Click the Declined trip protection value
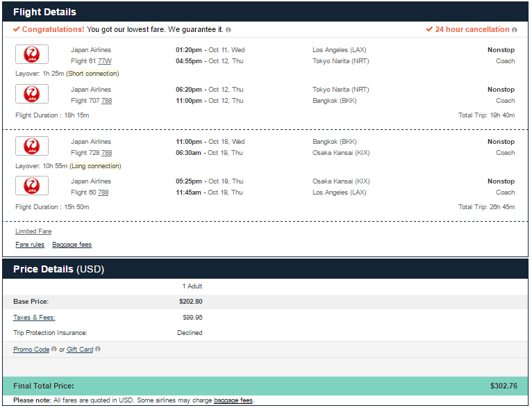Viewport: 532px width, 408px height. click(190, 333)
